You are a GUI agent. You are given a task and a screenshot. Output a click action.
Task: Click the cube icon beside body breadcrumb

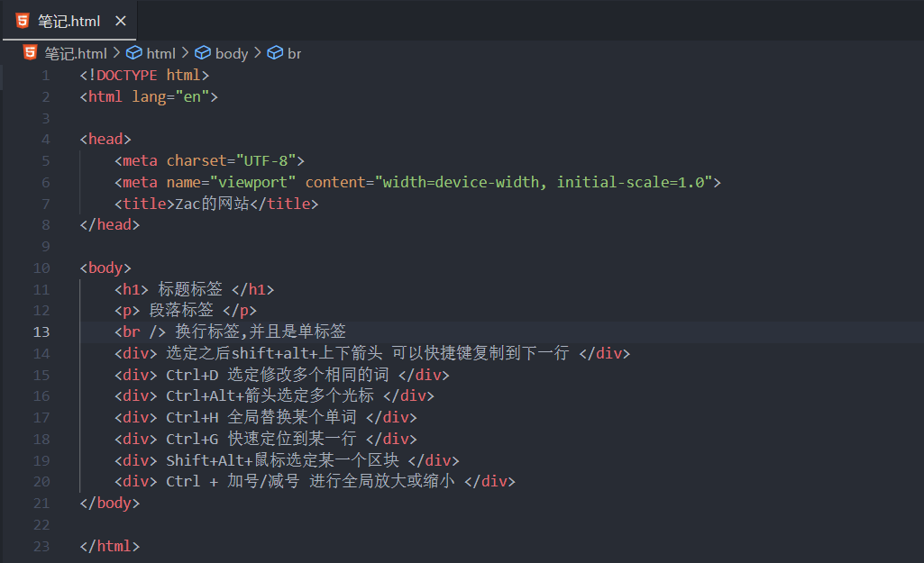203,53
